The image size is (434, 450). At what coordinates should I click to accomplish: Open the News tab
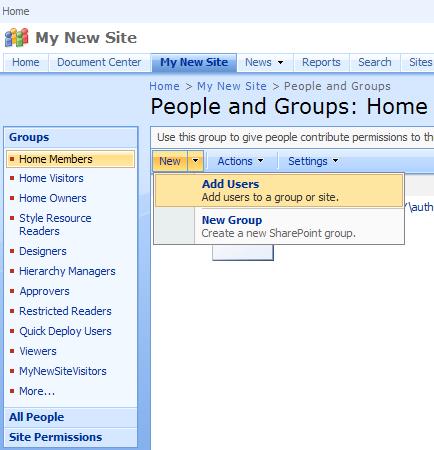(258, 62)
